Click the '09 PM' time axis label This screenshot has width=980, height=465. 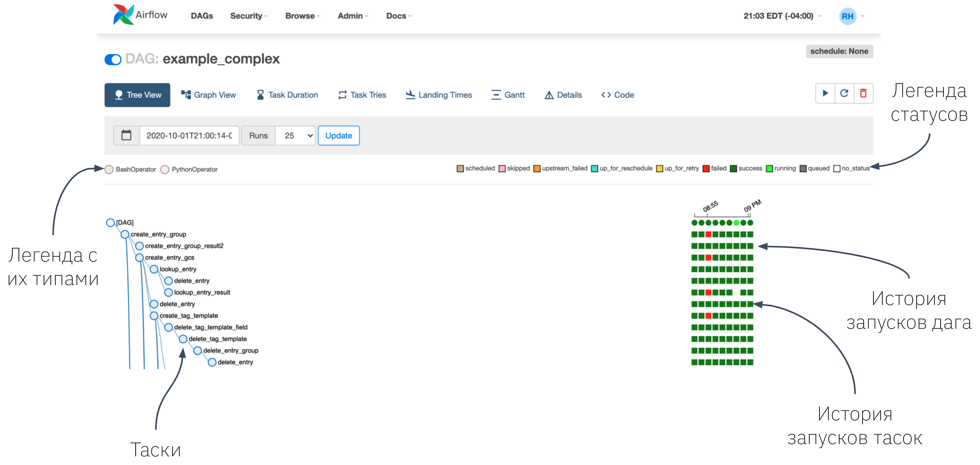point(752,205)
